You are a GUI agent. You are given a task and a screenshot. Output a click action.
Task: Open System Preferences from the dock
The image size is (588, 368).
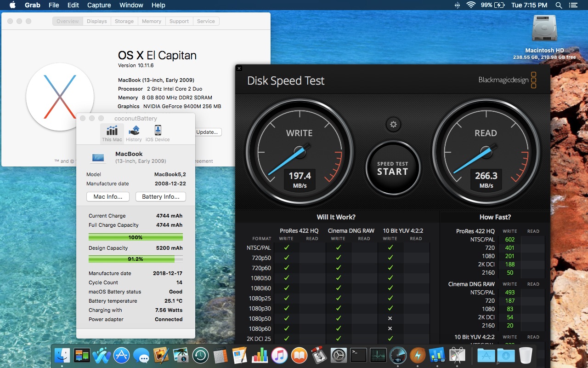coord(339,355)
